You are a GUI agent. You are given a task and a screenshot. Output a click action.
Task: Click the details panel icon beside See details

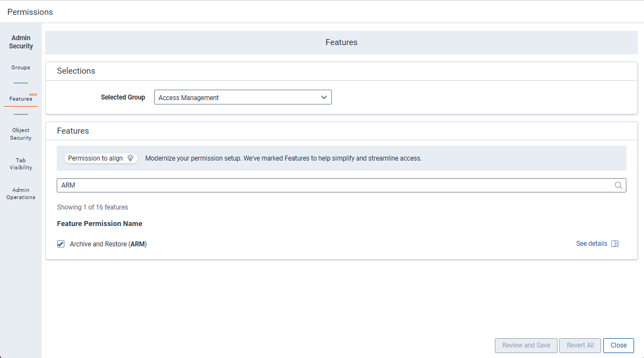(615, 244)
